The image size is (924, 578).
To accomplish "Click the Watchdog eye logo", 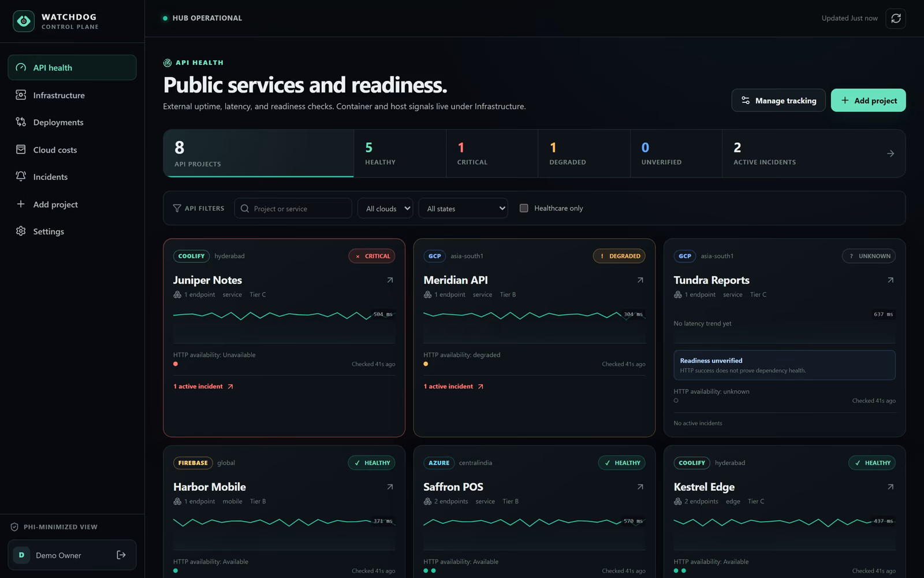I will pyautogui.click(x=24, y=21).
